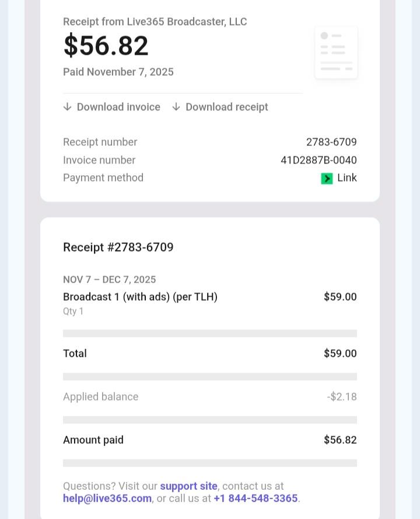Click the invoice number 41D2887B-0040

[318, 160]
